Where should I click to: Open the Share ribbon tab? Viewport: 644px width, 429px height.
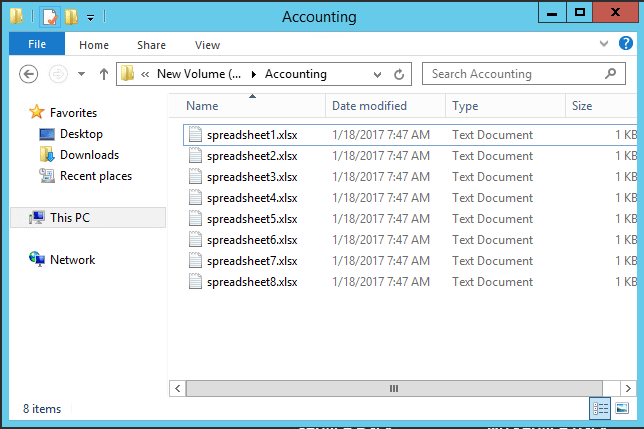point(151,45)
